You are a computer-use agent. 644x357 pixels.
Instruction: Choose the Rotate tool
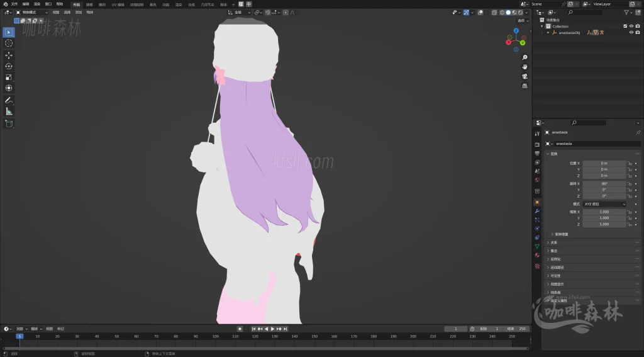pyautogui.click(x=9, y=66)
